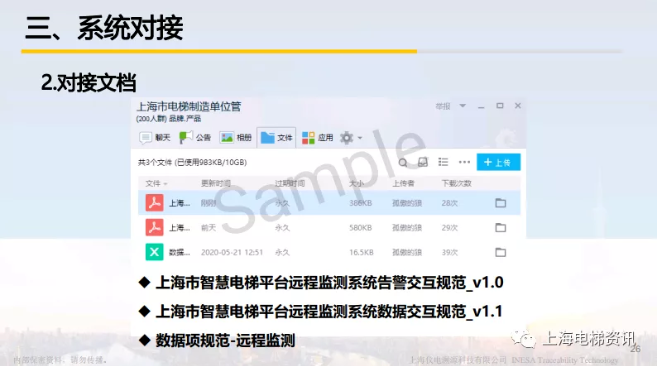This screenshot has width=657, height=366.
Task: Click the 580KB size cell
Action: tap(361, 228)
